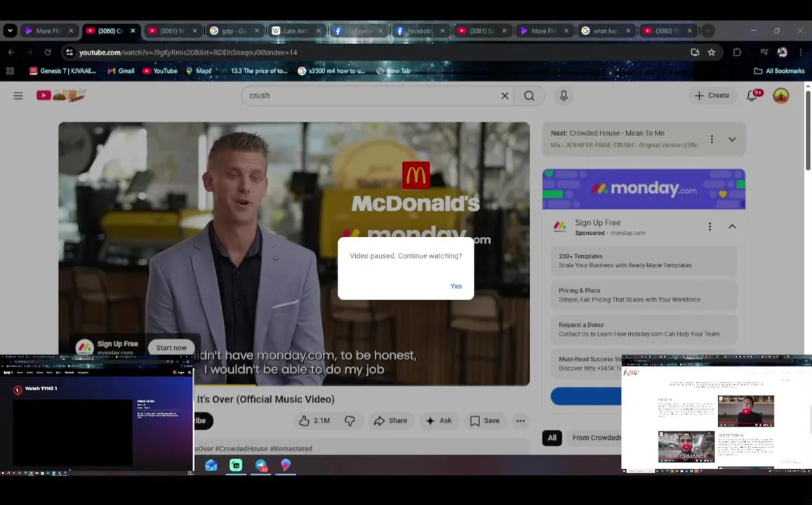Screen dimensions: 812x505
Task: Select the white webpage preview window
Action: point(716,414)
